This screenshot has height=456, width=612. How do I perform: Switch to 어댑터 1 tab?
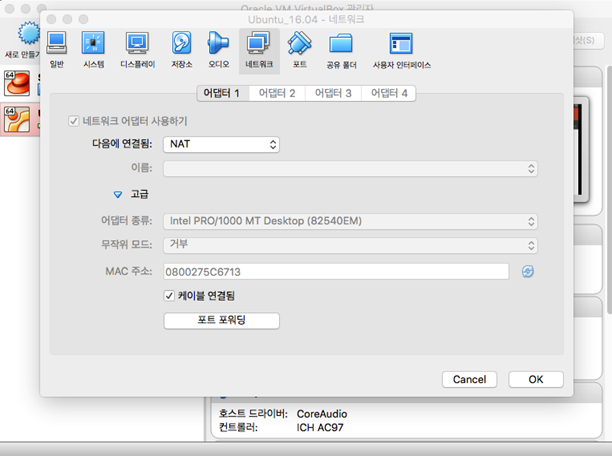coord(222,93)
